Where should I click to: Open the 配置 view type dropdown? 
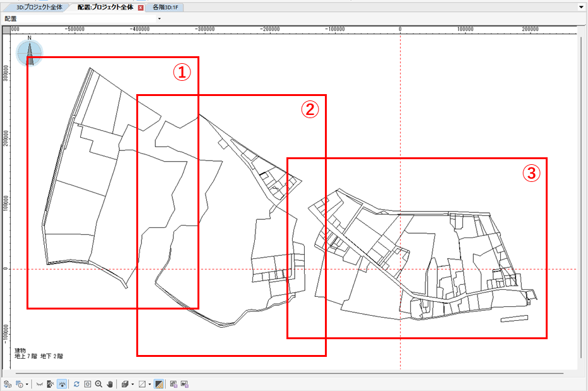[160, 18]
